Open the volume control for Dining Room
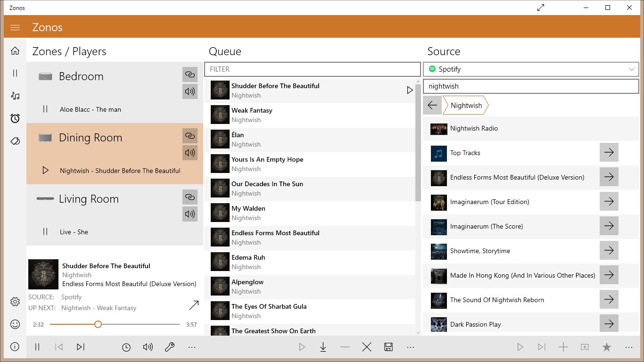The image size is (644, 362). 190,153
